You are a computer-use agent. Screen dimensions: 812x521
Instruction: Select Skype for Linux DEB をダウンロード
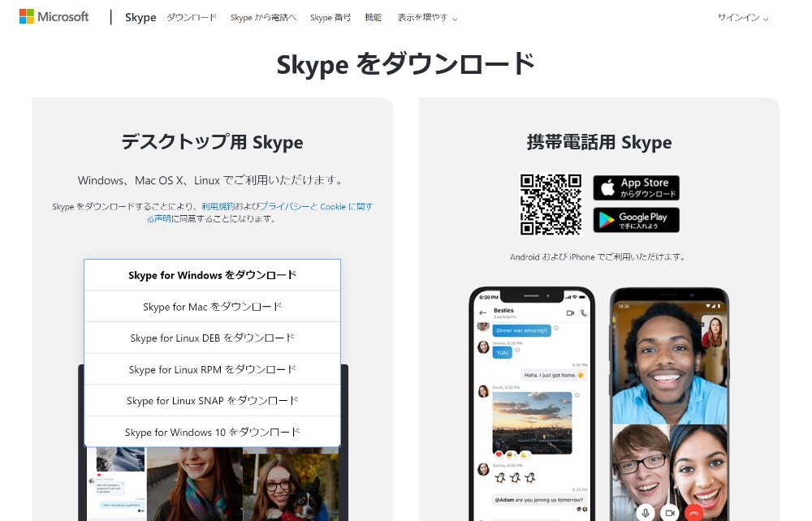pyautogui.click(x=212, y=338)
